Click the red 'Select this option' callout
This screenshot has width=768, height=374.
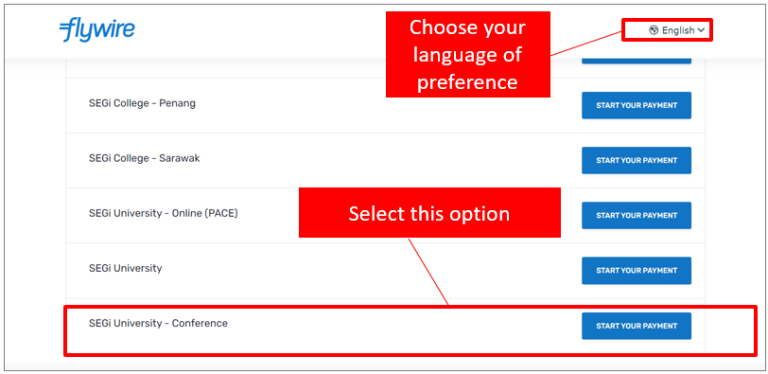point(430,213)
